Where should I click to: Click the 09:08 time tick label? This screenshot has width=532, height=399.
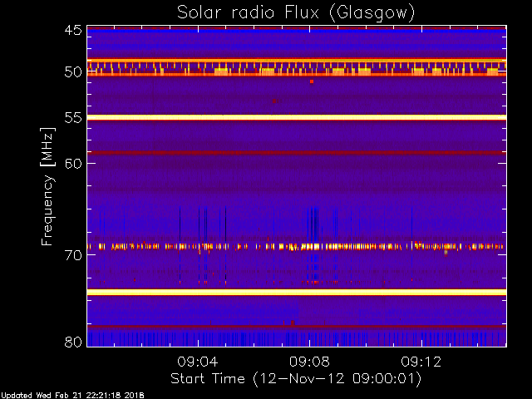pyautogui.click(x=309, y=362)
